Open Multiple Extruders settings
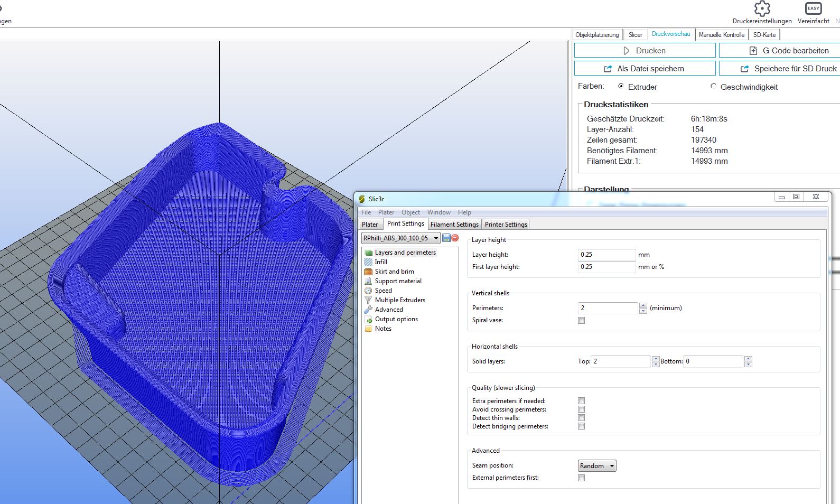840x504 pixels. [400, 300]
